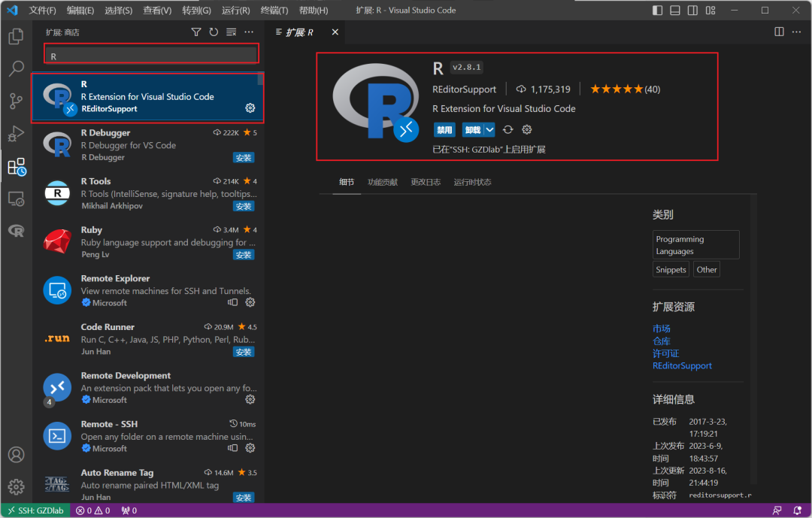This screenshot has width=812, height=518.
Task: Open the 许可证 link
Action: [x=665, y=353]
